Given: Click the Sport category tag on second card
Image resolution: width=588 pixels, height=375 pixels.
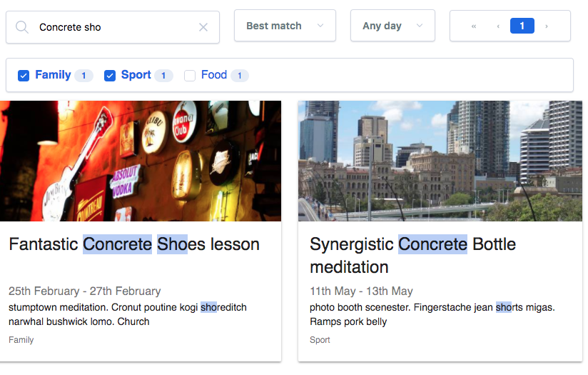Looking at the screenshot, I should click(320, 340).
